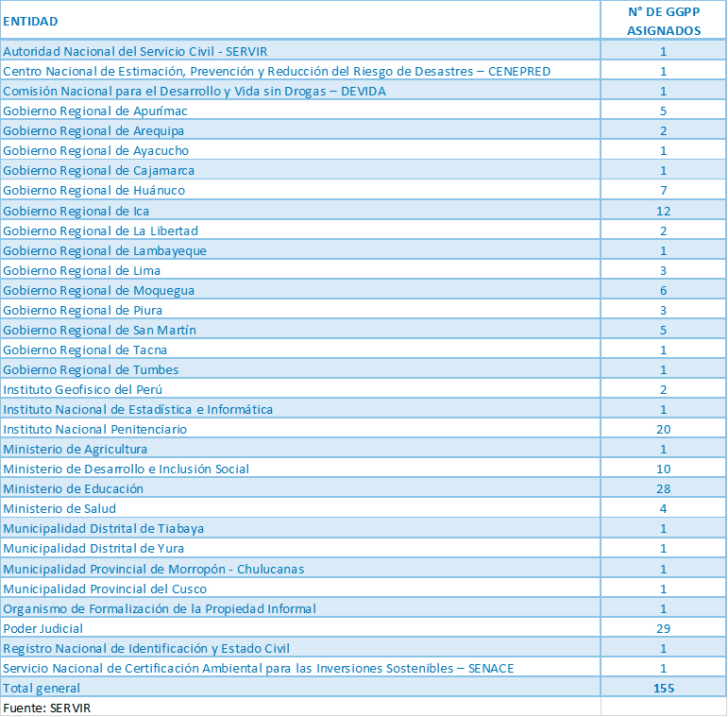Click value 1 in the Lambayeque row

point(664,251)
